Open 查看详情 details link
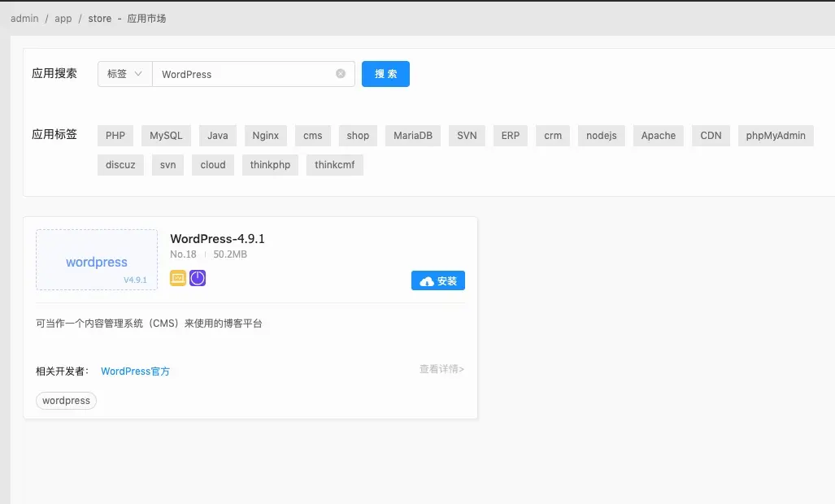Screen dimensions: 835x504 (x=441, y=369)
